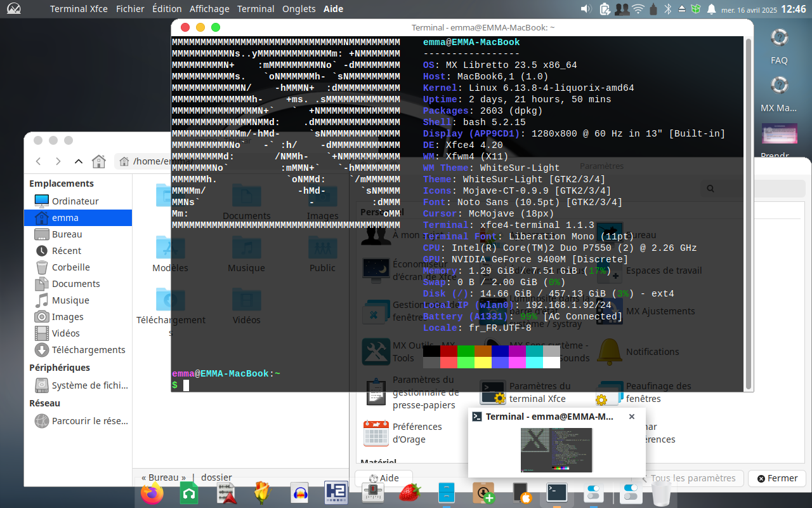Image resolution: width=812 pixels, height=508 pixels.
Task: Open Récent in the sidebar
Action: (78, 250)
